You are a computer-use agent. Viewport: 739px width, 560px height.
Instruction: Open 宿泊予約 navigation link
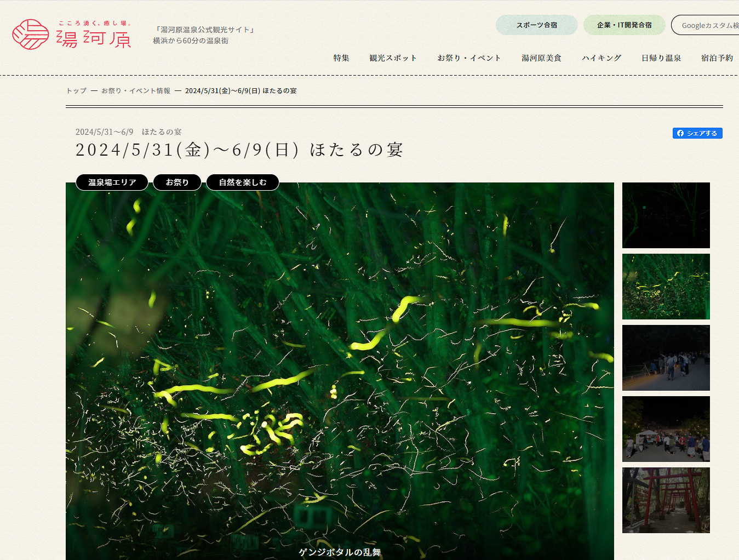717,58
